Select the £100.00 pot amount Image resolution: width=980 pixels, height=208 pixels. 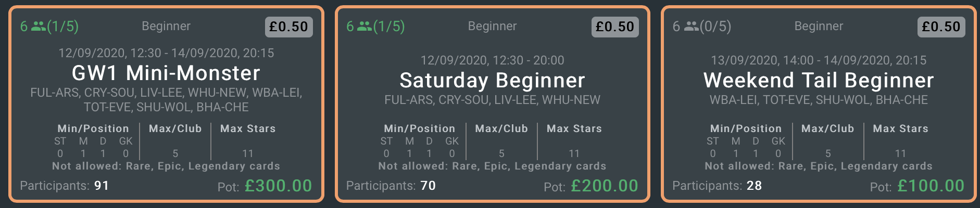pos(931,186)
